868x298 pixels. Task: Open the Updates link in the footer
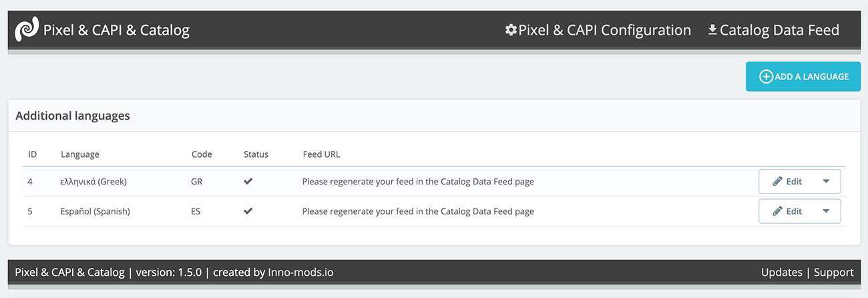pos(781,273)
